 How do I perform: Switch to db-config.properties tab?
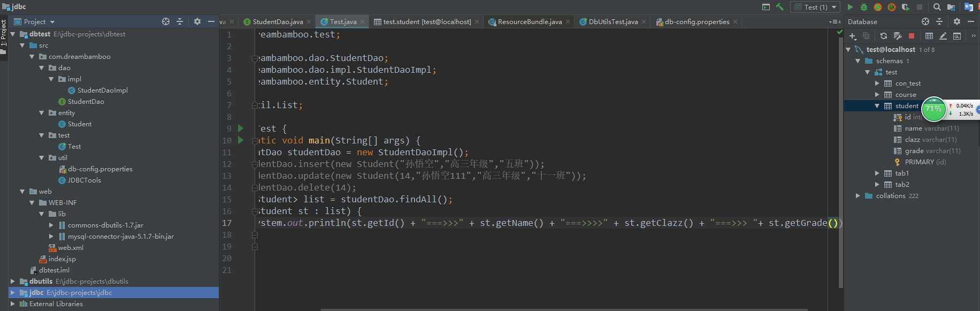(696, 22)
